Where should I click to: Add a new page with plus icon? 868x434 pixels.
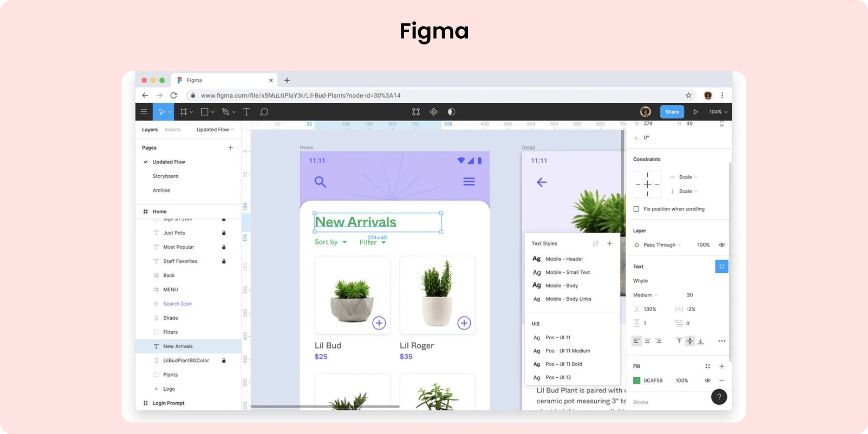click(231, 148)
